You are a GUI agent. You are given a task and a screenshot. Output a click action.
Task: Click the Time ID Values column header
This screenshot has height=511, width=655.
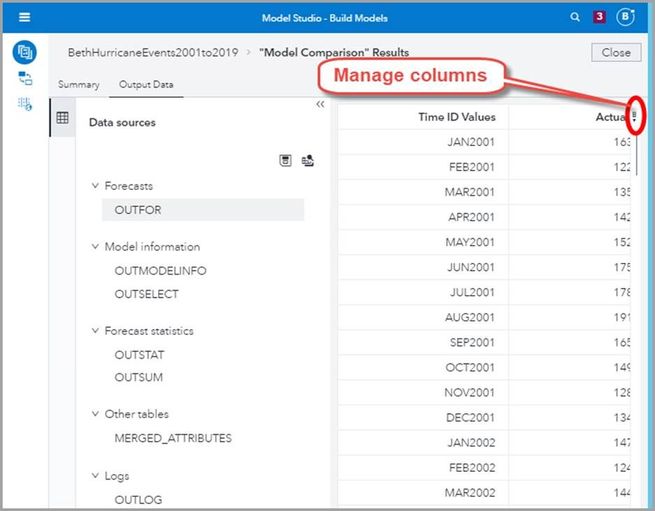pyautogui.click(x=457, y=117)
